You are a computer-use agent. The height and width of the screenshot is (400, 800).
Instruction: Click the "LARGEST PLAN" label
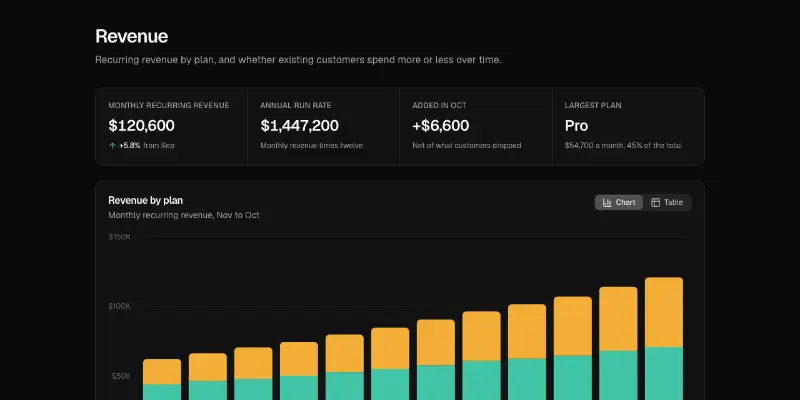[x=593, y=105]
